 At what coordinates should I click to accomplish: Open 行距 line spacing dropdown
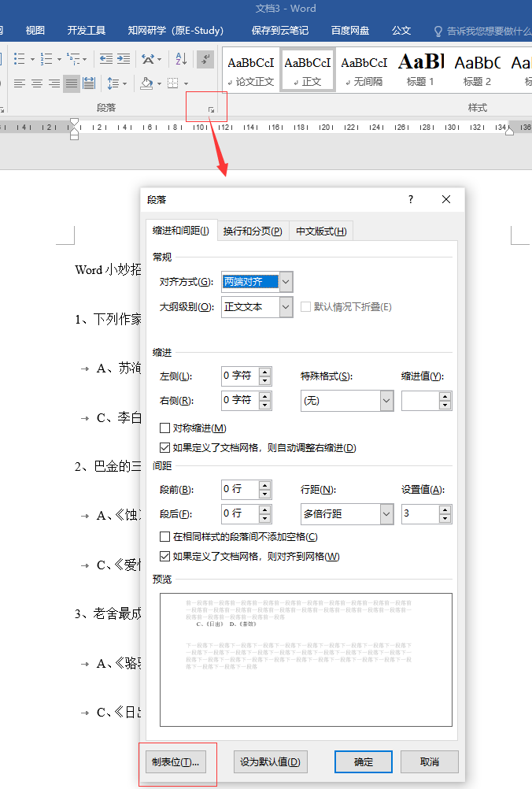click(x=386, y=514)
